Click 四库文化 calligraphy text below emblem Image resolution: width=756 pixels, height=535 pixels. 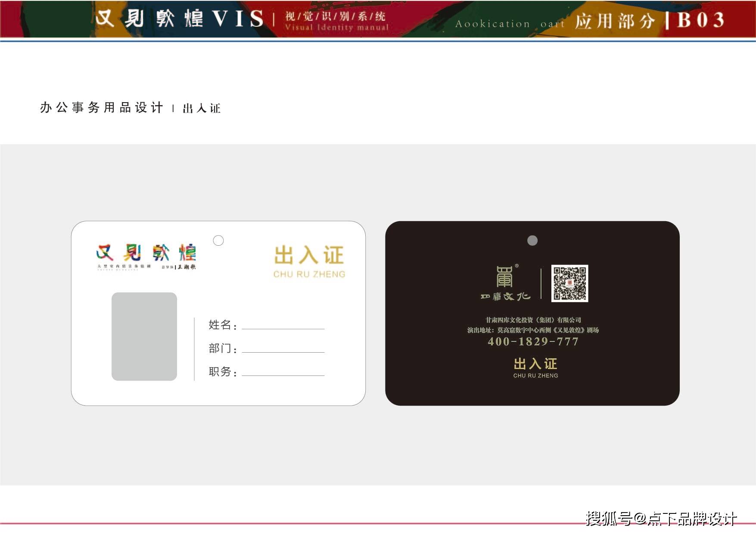point(505,296)
